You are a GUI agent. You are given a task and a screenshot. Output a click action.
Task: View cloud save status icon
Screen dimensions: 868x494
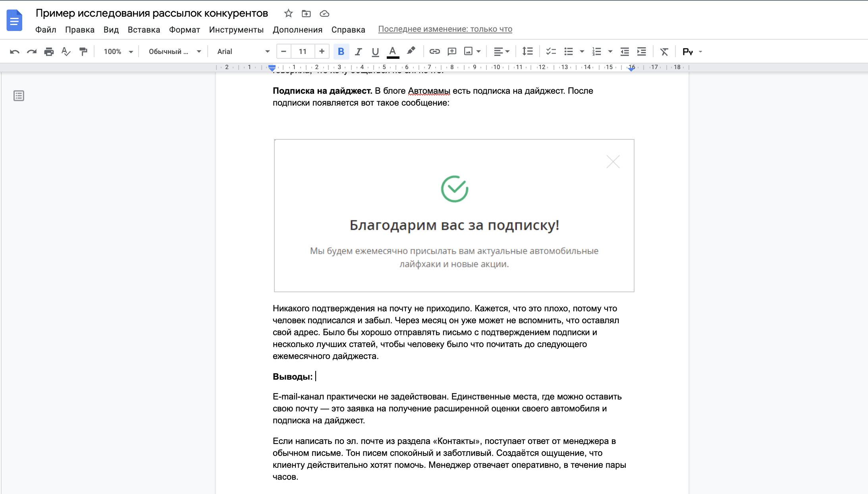(324, 14)
